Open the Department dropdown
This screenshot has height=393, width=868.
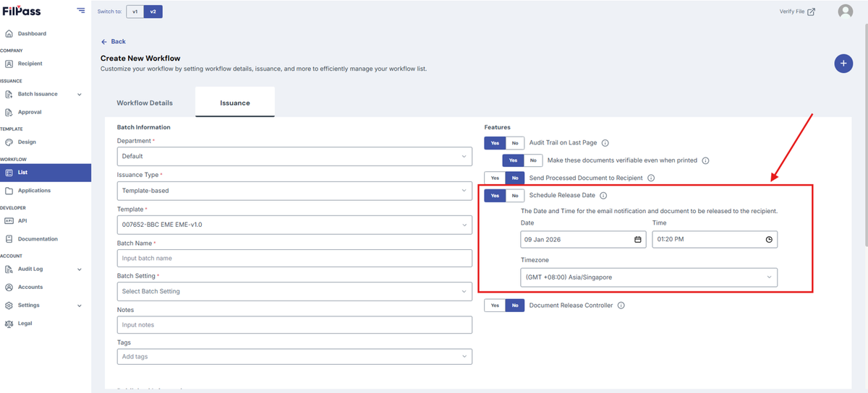click(x=294, y=156)
